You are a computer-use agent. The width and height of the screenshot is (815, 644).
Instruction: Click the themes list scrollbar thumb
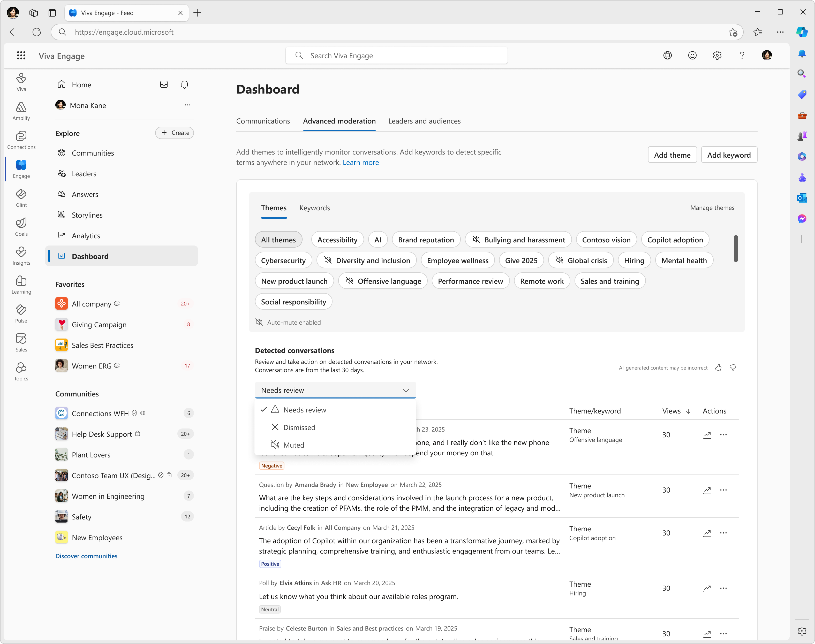click(736, 248)
